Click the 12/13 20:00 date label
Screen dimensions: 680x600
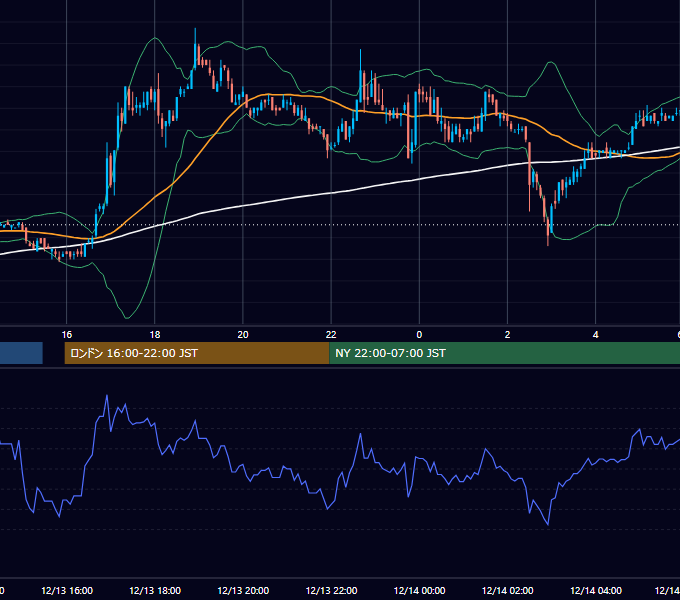(x=243, y=590)
